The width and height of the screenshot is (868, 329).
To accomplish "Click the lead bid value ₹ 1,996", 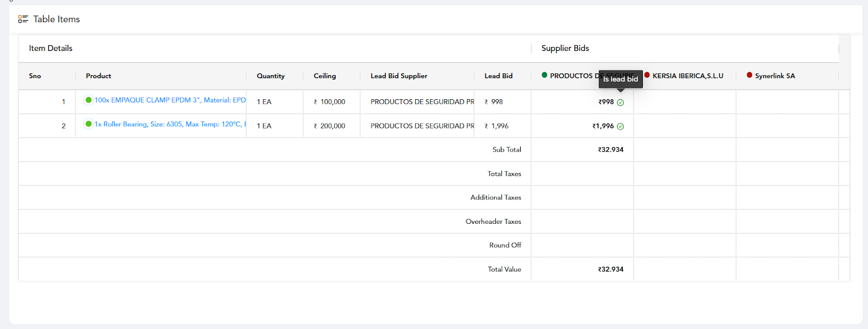I will pyautogui.click(x=496, y=126).
